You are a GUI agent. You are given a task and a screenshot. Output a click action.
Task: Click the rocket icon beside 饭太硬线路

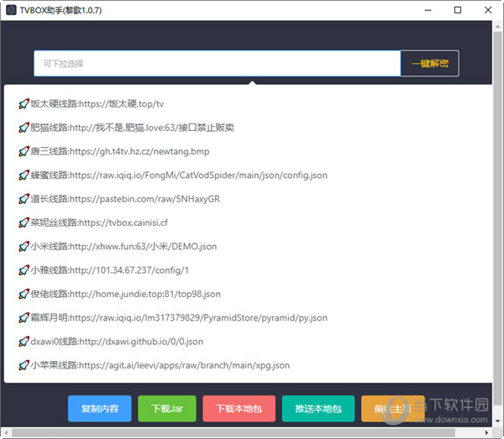[x=24, y=104]
